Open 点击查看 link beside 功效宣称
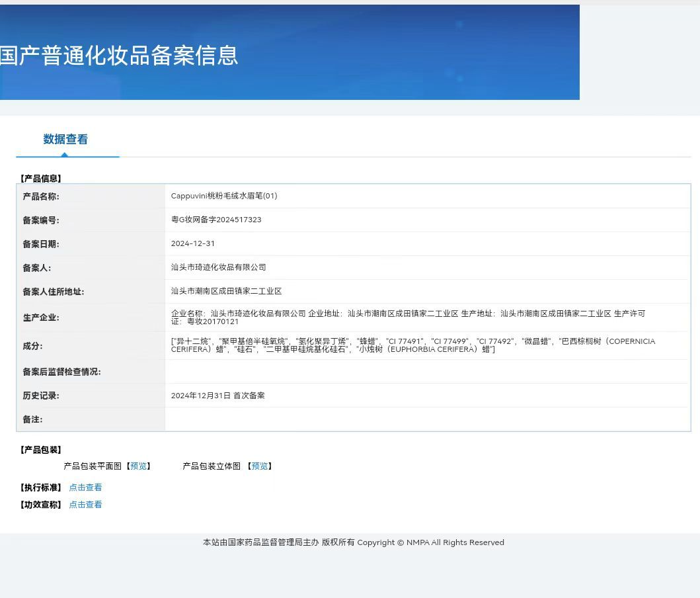This screenshot has height=598, width=700. [85, 505]
